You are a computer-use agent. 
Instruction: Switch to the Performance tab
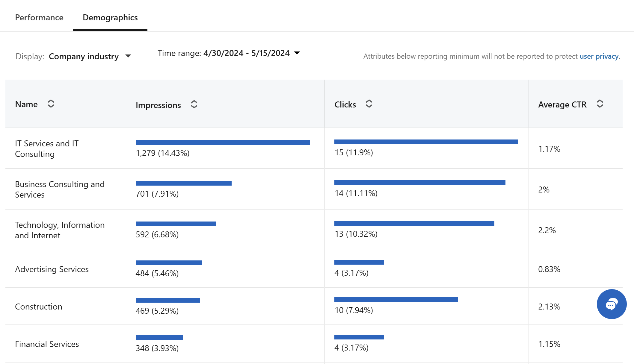click(39, 17)
